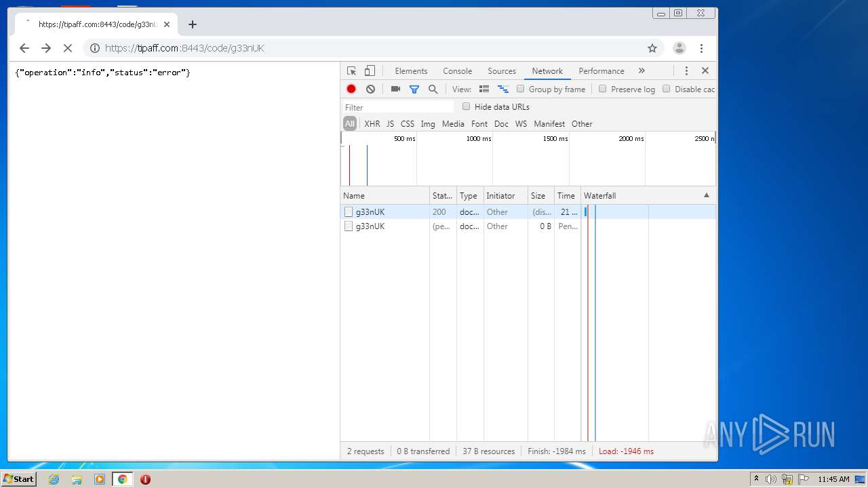Click the browser back arrow
The image size is (868, 488).
click(x=24, y=48)
